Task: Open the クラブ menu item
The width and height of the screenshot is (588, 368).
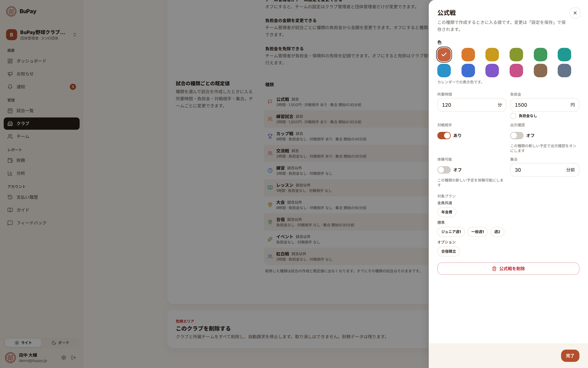Action: [41, 124]
